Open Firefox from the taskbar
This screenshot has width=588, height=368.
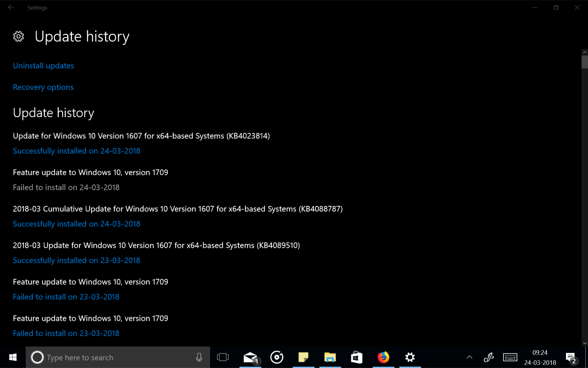(383, 357)
